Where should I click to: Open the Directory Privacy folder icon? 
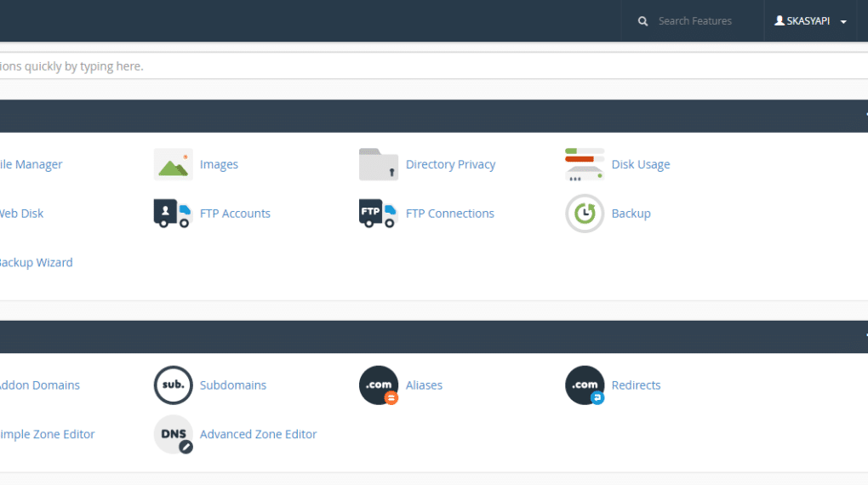[x=379, y=164]
